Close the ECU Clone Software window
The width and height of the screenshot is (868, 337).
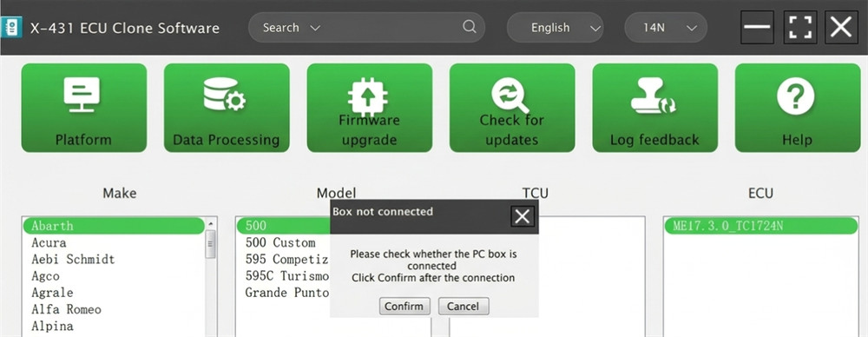tap(841, 27)
